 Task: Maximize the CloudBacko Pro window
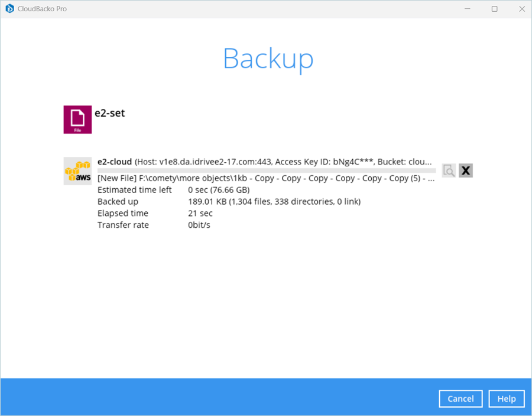click(495, 9)
